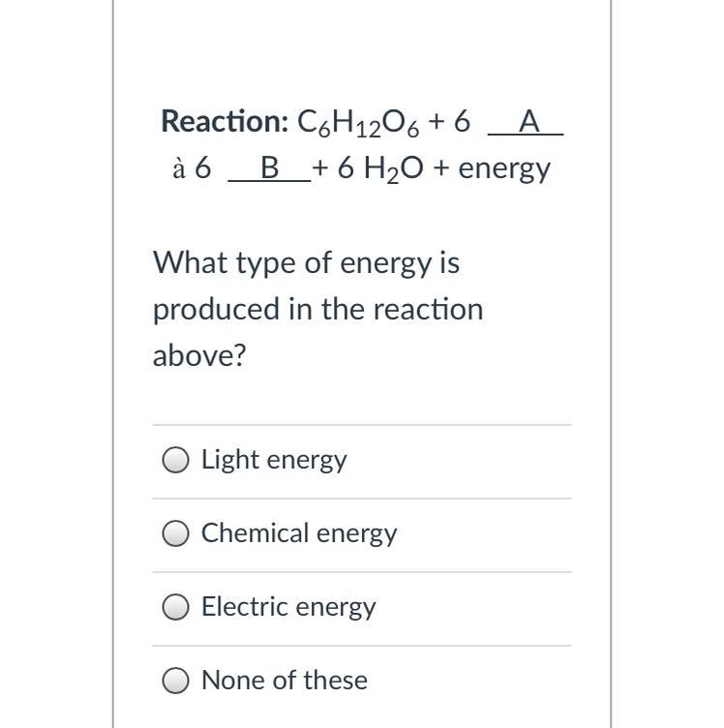Click the word 'above?' in the question
This screenshot has width=724, height=728.
pyautogui.click(x=199, y=356)
